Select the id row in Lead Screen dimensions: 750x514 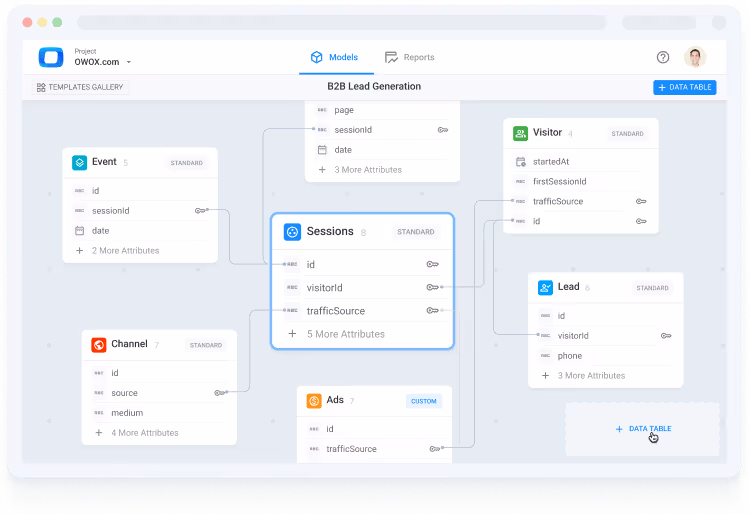(x=606, y=316)
